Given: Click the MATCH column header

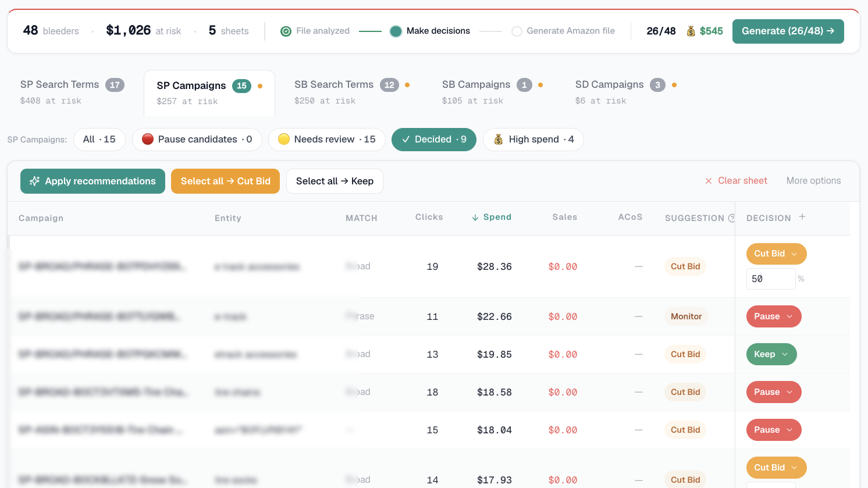Looking at the screenshot, I should coord(361,218).
